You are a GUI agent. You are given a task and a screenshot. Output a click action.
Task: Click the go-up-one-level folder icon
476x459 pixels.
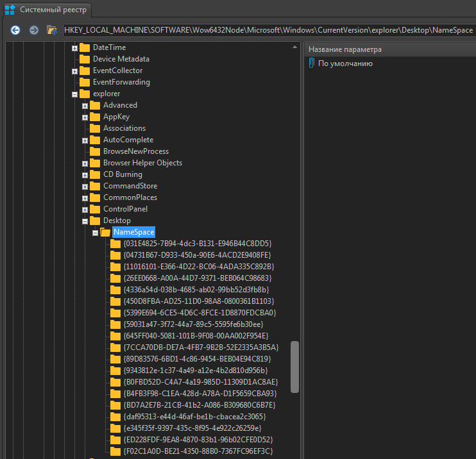coord(52,30)
